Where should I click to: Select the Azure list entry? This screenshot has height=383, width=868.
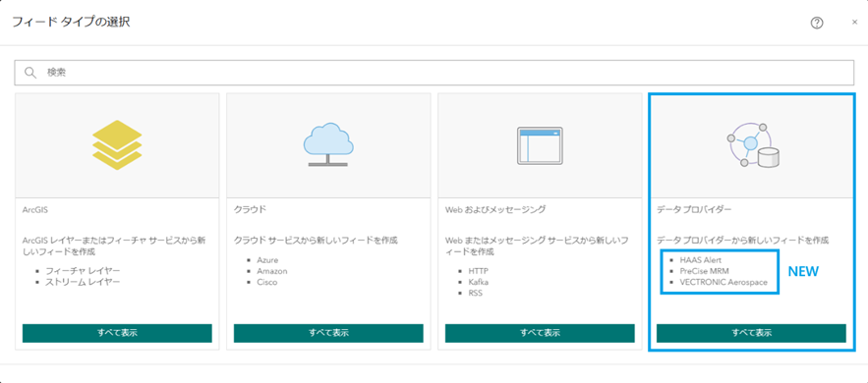(267, 260)
